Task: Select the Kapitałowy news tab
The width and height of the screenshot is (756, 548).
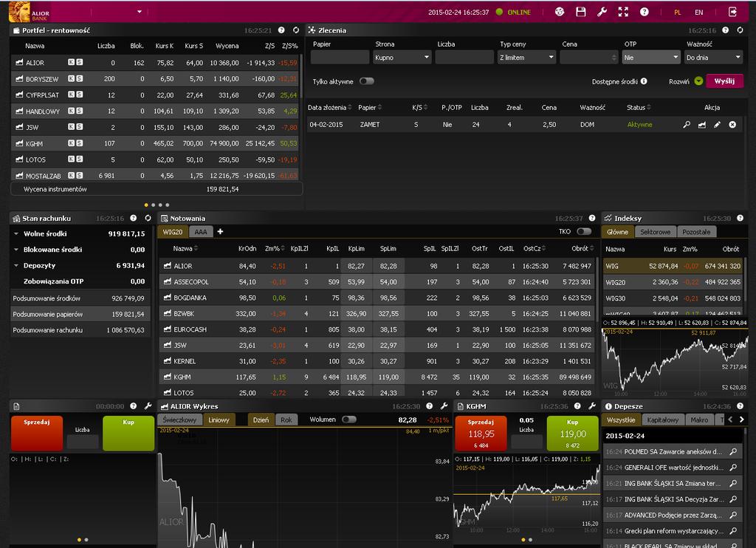Action: [x=662, y=419]
